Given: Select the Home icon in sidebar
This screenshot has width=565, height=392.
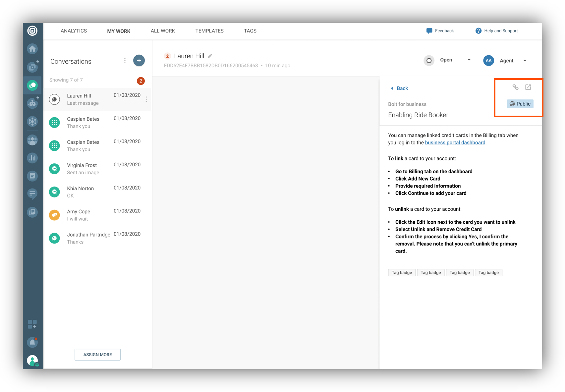Looking at the screenshot, I should pos(32,48).
